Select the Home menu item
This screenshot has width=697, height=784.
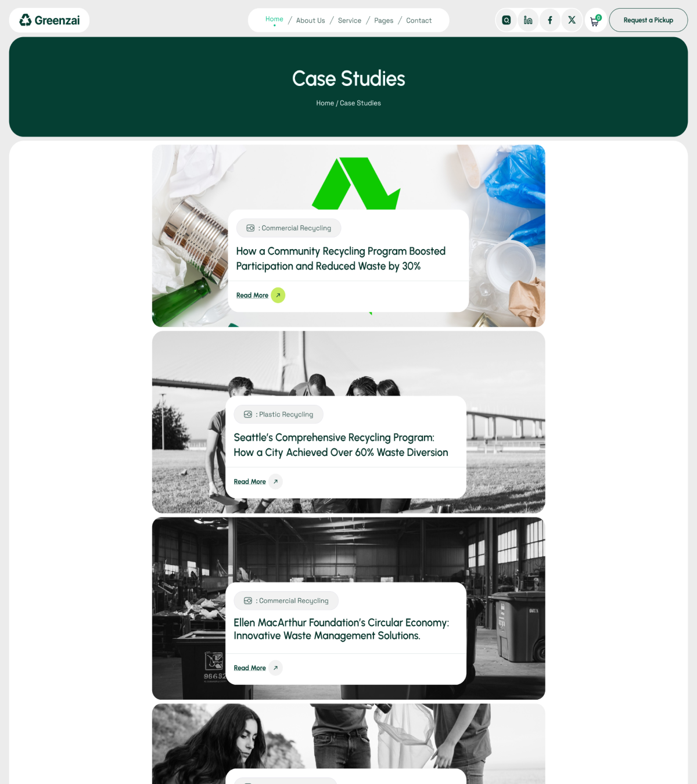tap(274, 19)
